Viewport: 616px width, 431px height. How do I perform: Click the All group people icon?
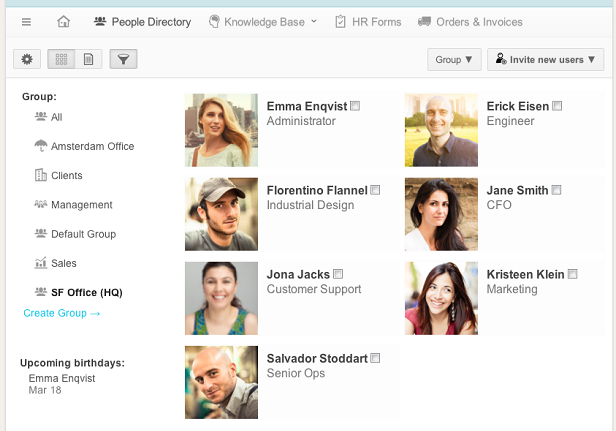tap(41, 117)
